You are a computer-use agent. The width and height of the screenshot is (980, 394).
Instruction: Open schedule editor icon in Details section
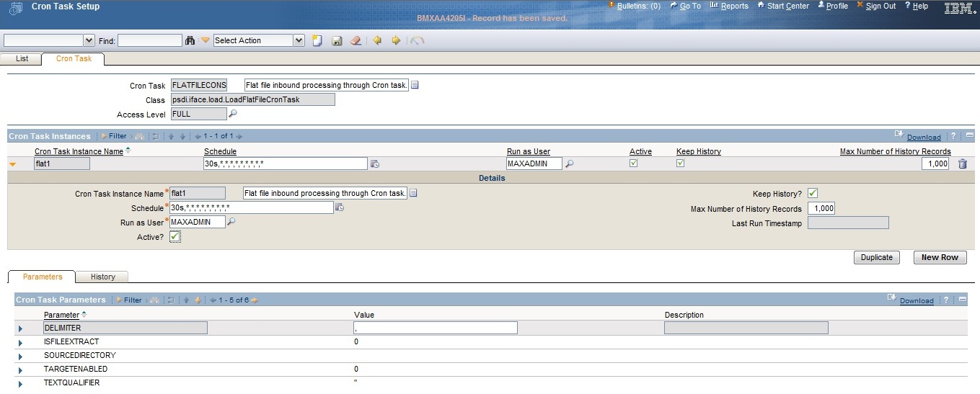click(340, 207)
